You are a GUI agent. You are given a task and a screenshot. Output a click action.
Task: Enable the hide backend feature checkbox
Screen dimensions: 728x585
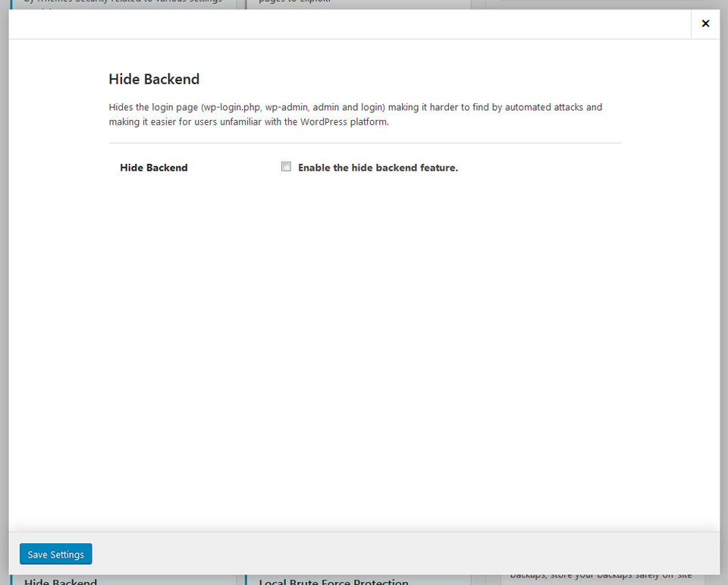point(286,167)
